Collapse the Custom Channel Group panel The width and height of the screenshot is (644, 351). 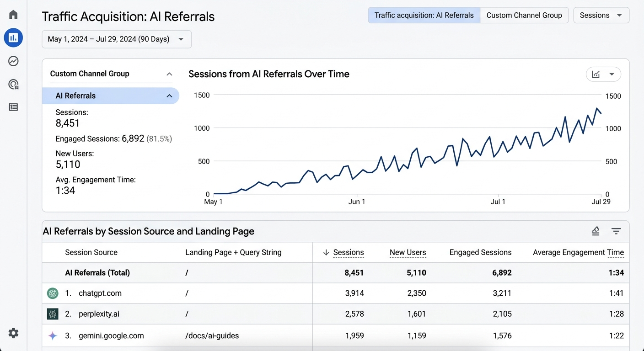pyautogui.click(x=169, y=73)
